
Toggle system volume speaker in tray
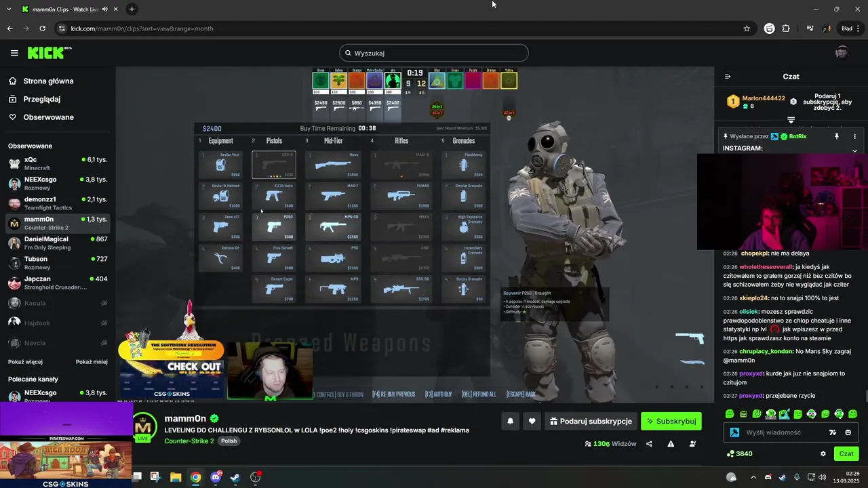point(823,477)
